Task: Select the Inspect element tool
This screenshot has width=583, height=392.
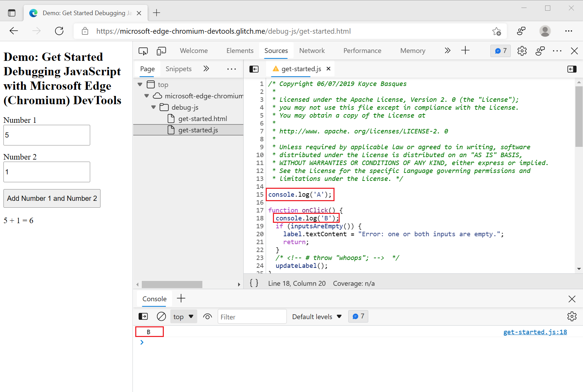Action: [143, 51]
